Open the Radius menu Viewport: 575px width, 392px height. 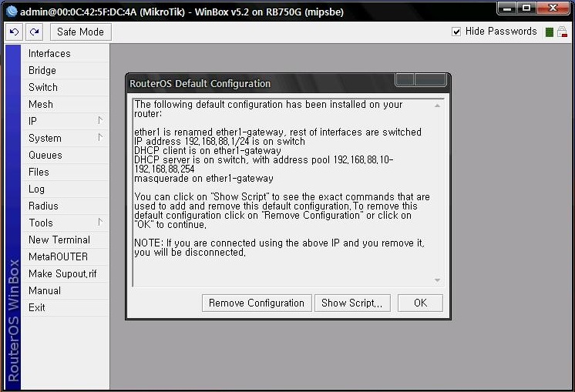66,206
